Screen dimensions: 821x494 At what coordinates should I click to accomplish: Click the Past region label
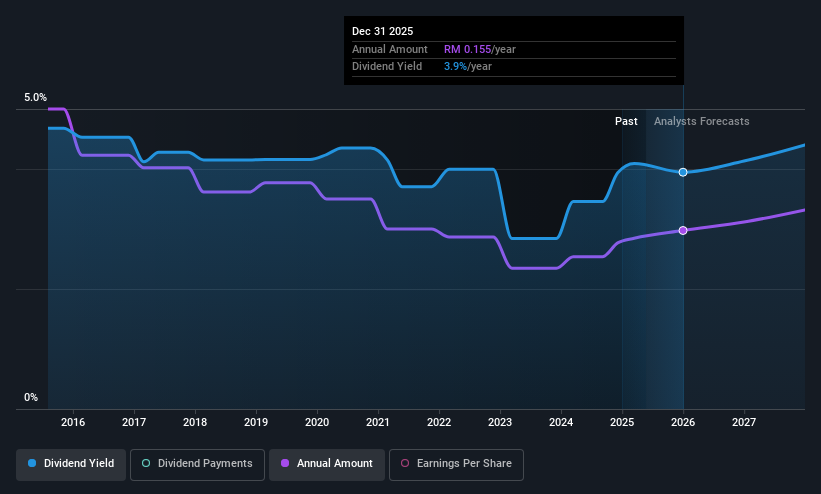pos(626,122)
